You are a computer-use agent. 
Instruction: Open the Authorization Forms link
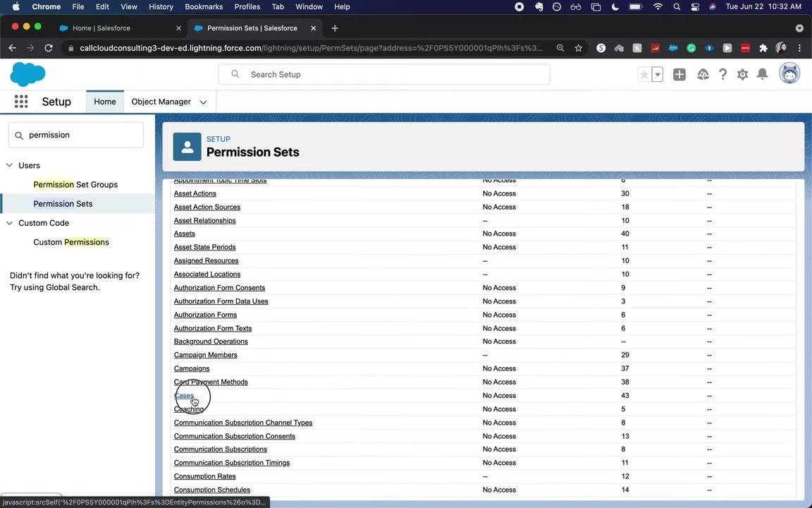click(x=205, y=315)
